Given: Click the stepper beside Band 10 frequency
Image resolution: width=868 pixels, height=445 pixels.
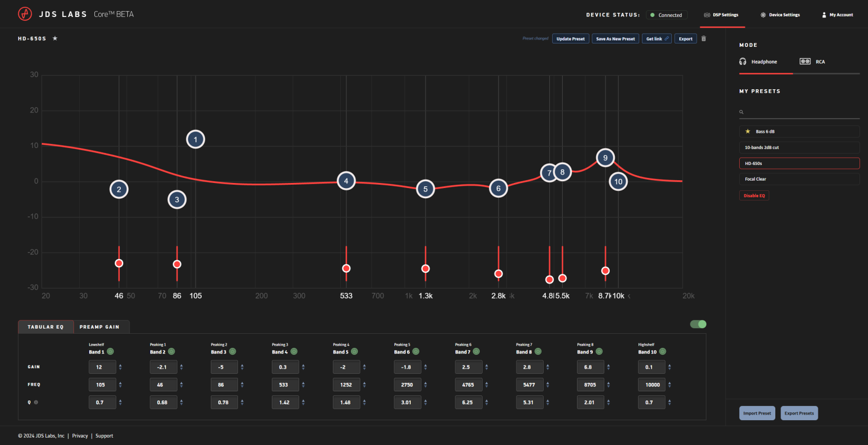Looking at the screenshot, I should click(x=670, y=384).
